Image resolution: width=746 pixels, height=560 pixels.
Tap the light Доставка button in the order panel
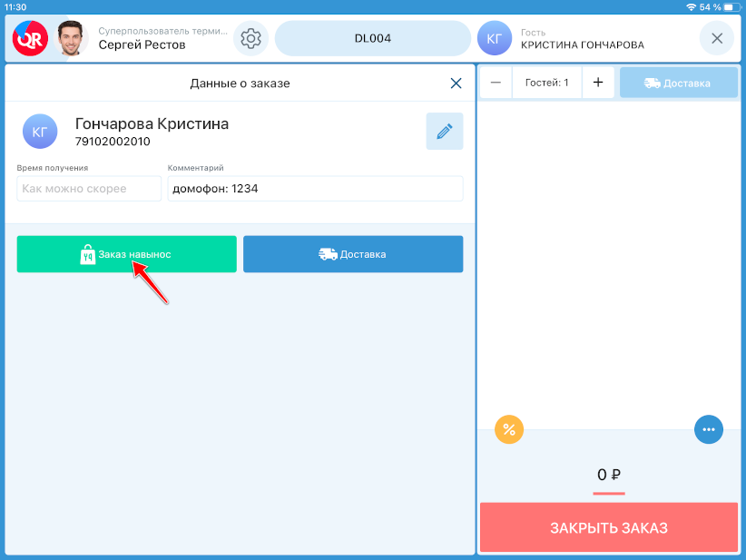click(679, 83)
